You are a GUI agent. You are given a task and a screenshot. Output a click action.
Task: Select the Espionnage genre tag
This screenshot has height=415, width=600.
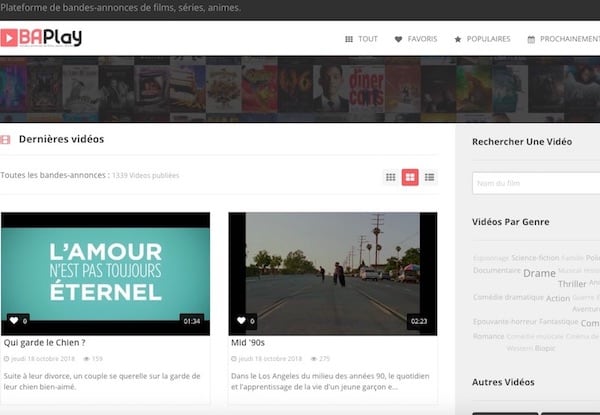point(491,258)
